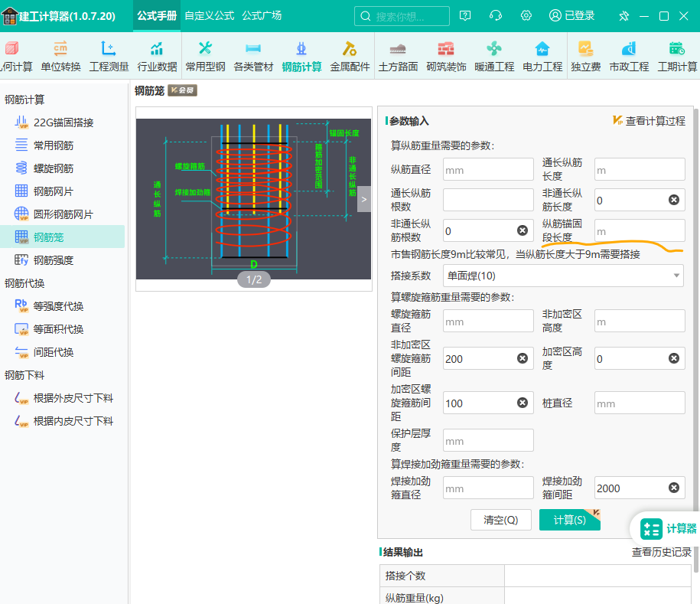The image size is (700, 604).
Task: Clear the 焊接加劲箍间距 value 2000
Action: [674, 488]
